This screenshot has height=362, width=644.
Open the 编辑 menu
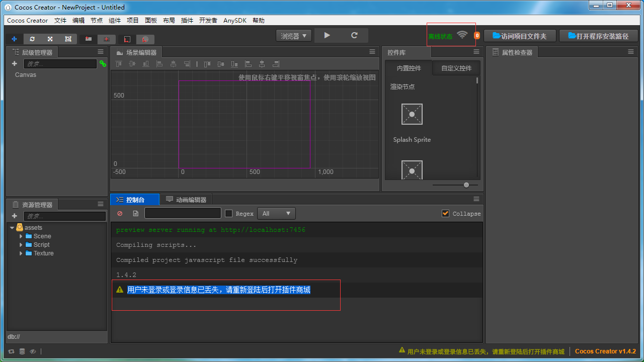78,21
